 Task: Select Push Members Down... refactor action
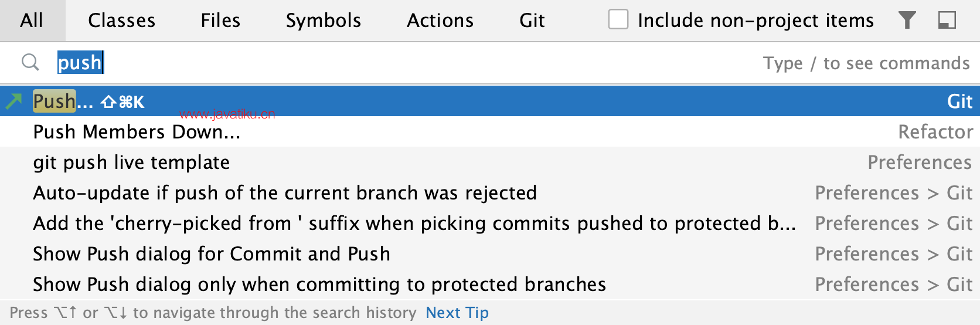(137, 132)
